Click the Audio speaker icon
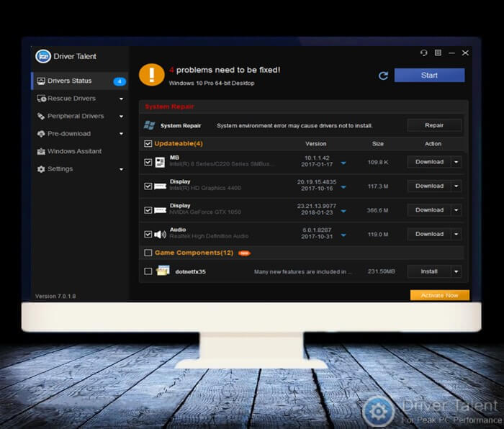 pos(160,234)
